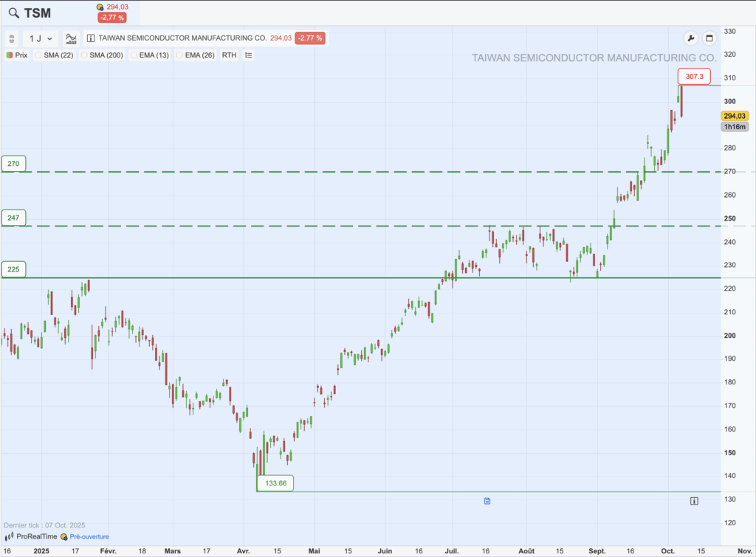Select the chart style line icon
The width and height of the screenshot is (756, 557).
click(x=70, y=38)
